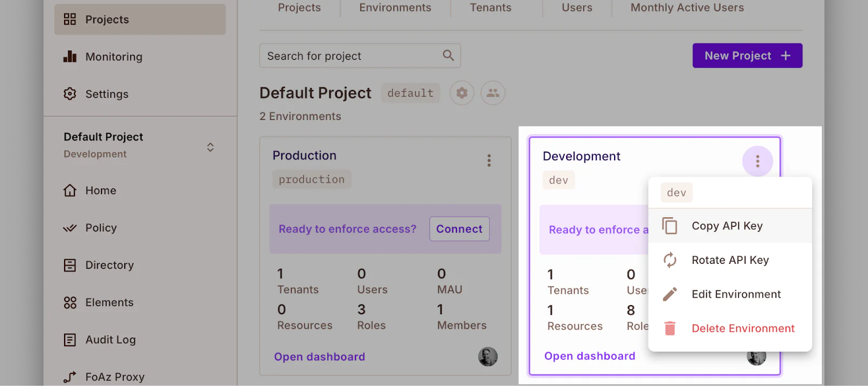Select Rotate API Key

click(x=730, y=260)
